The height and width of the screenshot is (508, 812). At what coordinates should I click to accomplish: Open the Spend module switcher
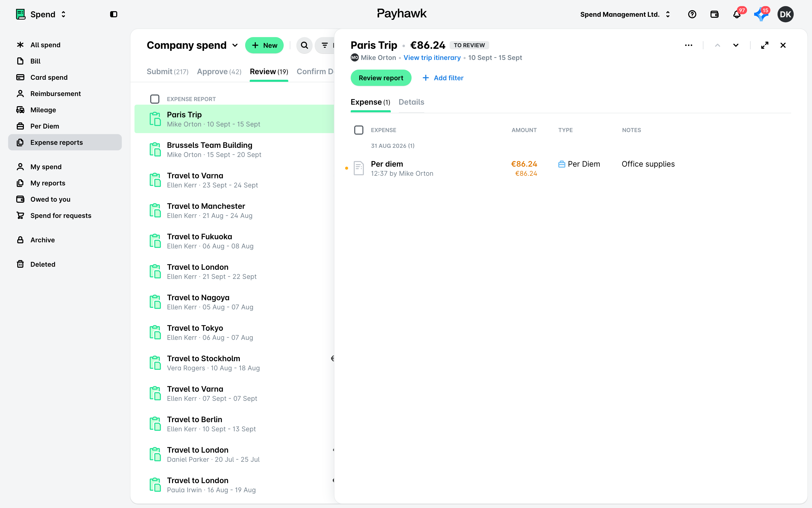point(41,14)
